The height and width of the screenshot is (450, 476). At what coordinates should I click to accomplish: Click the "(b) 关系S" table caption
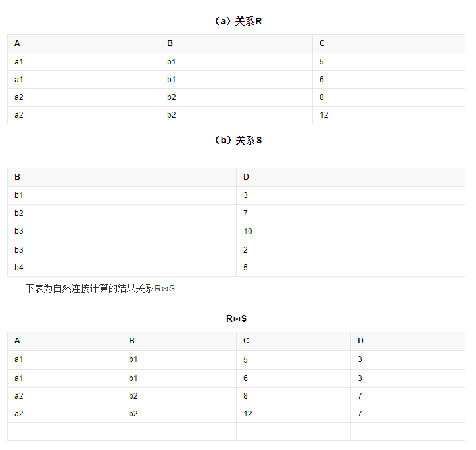(x=238, y=140)
